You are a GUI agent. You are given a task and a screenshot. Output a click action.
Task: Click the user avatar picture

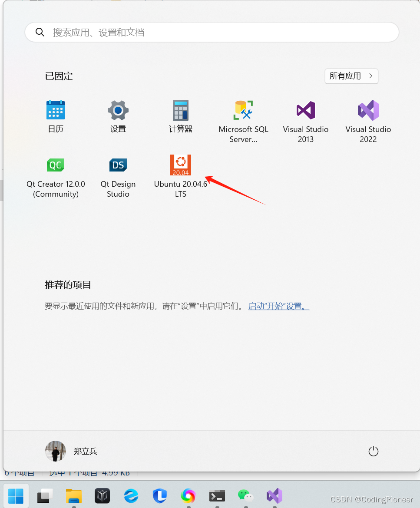pyautogui.click(x=56, y=451)
